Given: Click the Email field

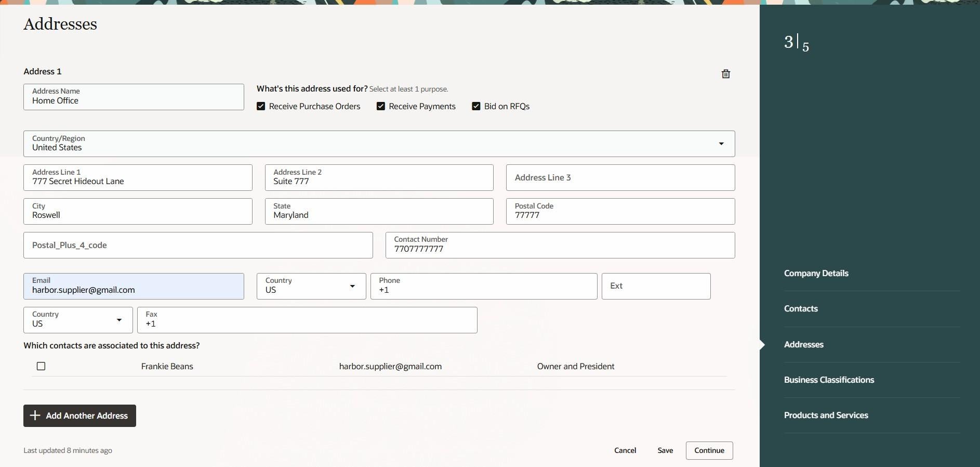Looking at the screenshot, I should pyautogui.click(x=134, y=286).
